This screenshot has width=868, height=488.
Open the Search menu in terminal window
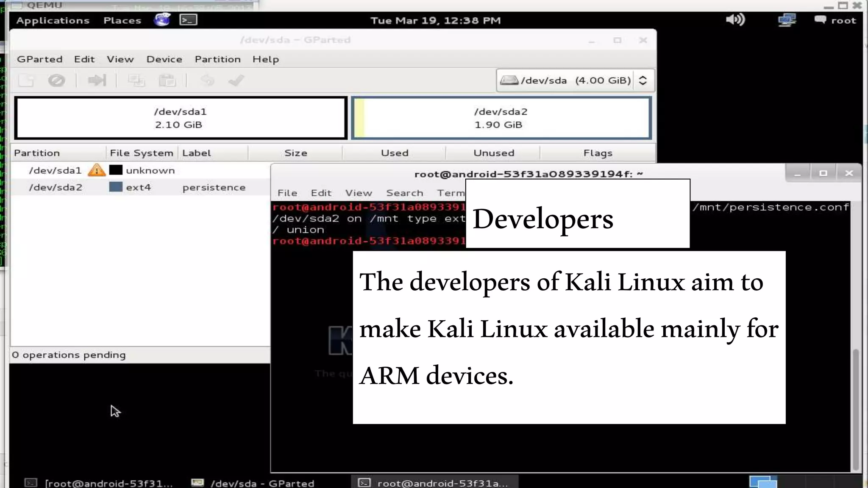(x=404, y=193)
